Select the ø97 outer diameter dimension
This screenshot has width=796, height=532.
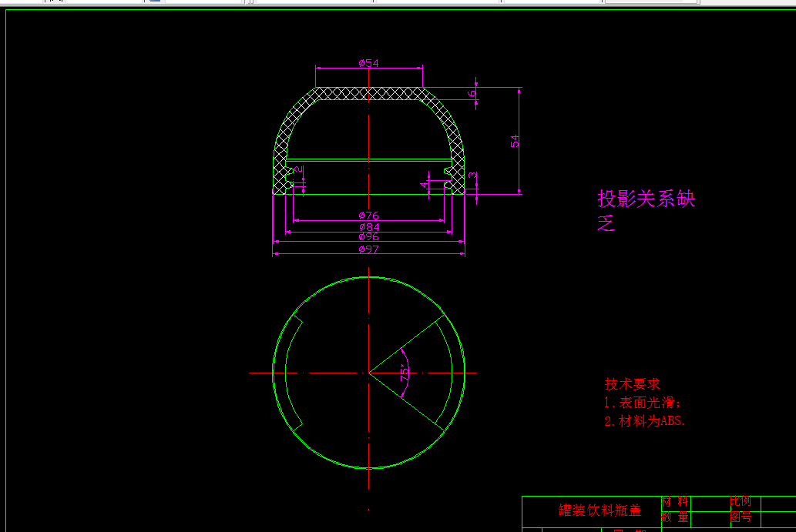coord(368,249)
